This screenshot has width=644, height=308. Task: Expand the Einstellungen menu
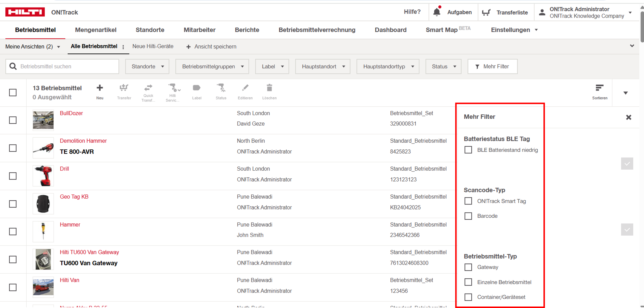[514, 30]
